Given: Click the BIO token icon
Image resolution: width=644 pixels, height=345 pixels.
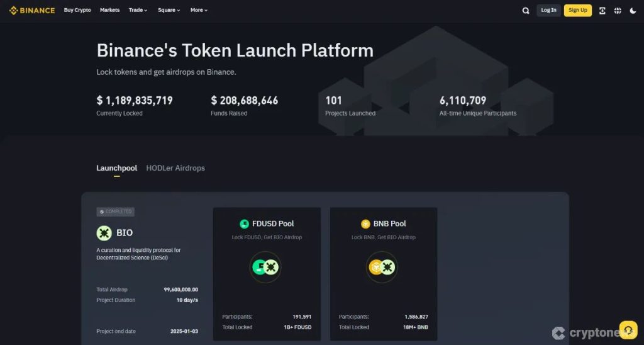Looking at the screenshot, I should tap(104, 233).
